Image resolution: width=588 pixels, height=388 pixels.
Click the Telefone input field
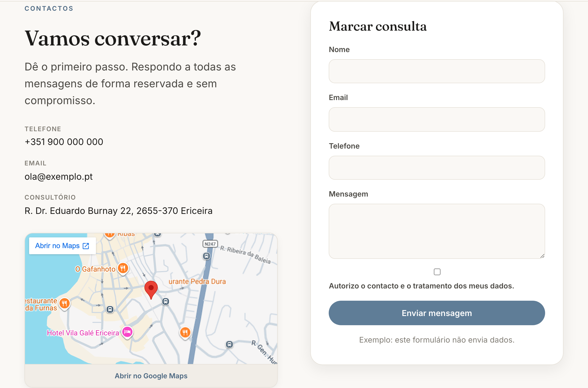tap(437, 168)
